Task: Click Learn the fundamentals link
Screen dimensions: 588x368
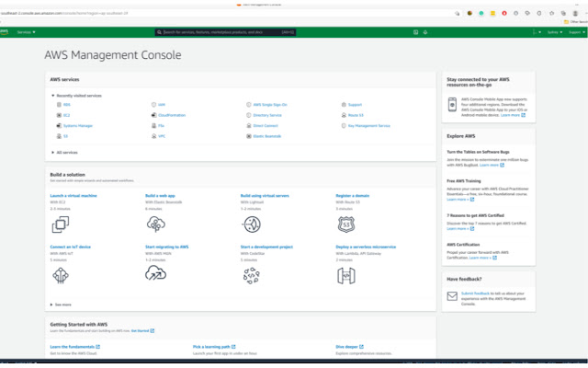Action: [x=75, y=347]
